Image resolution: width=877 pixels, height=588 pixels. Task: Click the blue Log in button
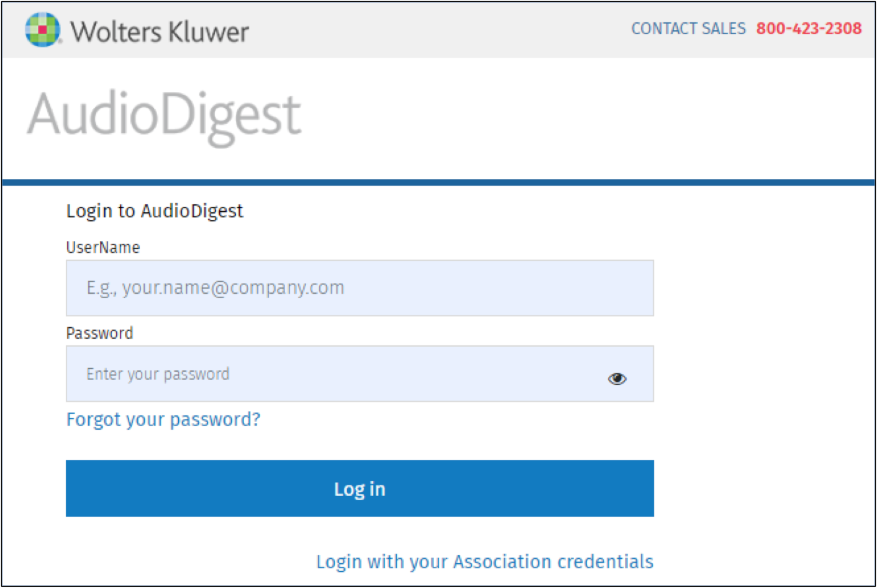(360, 489)
